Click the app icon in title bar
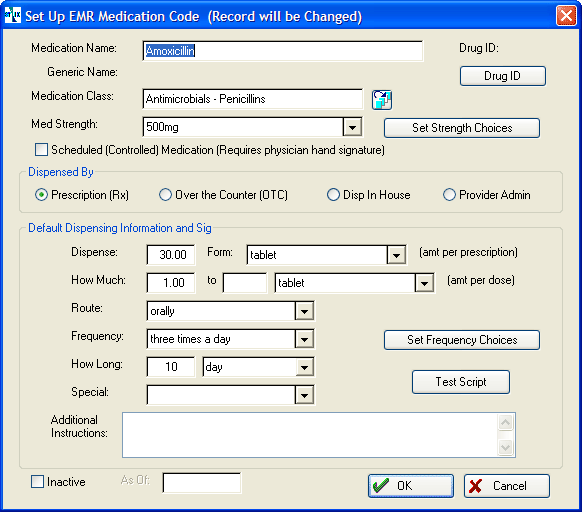Viewport: 582px width, 512px height. (x=13, y=15)
